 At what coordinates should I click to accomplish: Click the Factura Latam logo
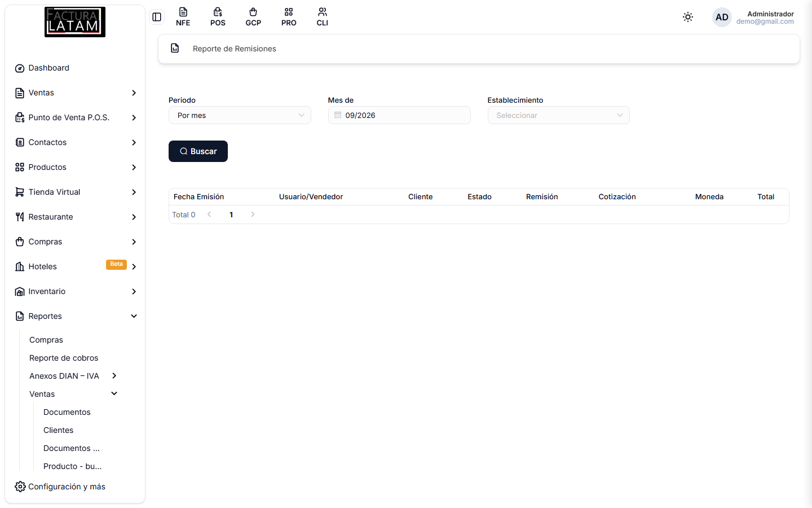(x=75, y=22)
